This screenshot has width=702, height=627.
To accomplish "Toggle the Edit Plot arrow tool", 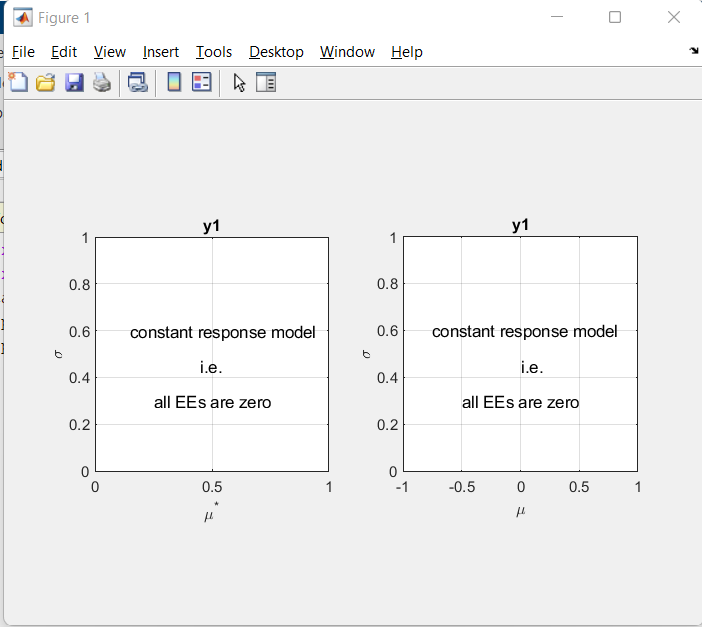I will (239, 83).
